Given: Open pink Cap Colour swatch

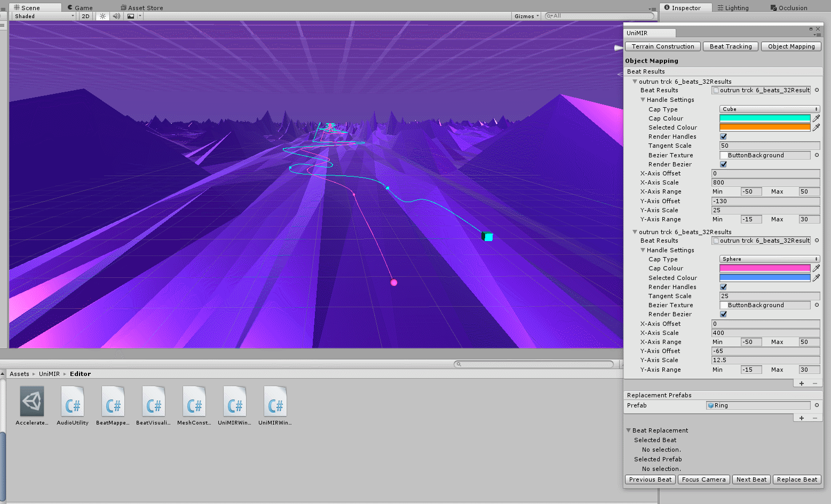Looking at the screenshot, I should (x=765, y=268).
